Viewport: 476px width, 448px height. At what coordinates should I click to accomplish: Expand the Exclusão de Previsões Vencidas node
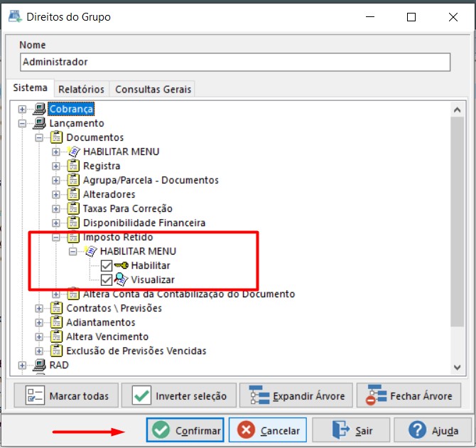coord(39,351)
